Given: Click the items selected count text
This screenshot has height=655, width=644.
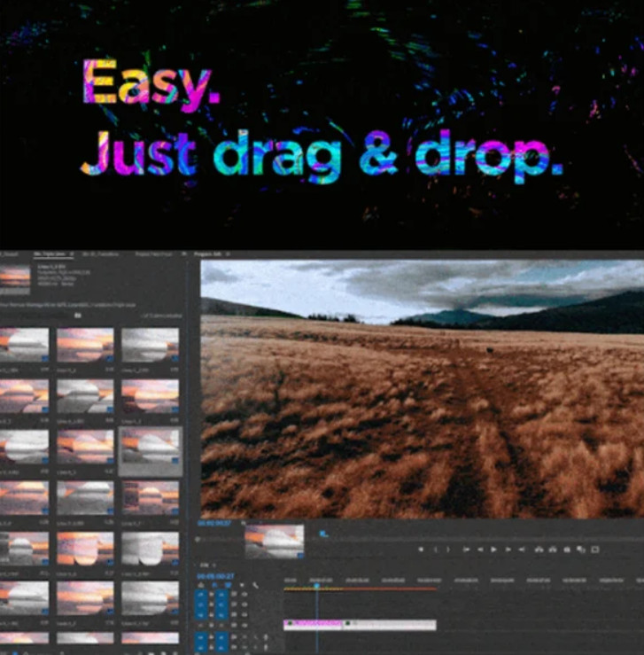Looking at the screenshot, I should (x=162, y=316).
